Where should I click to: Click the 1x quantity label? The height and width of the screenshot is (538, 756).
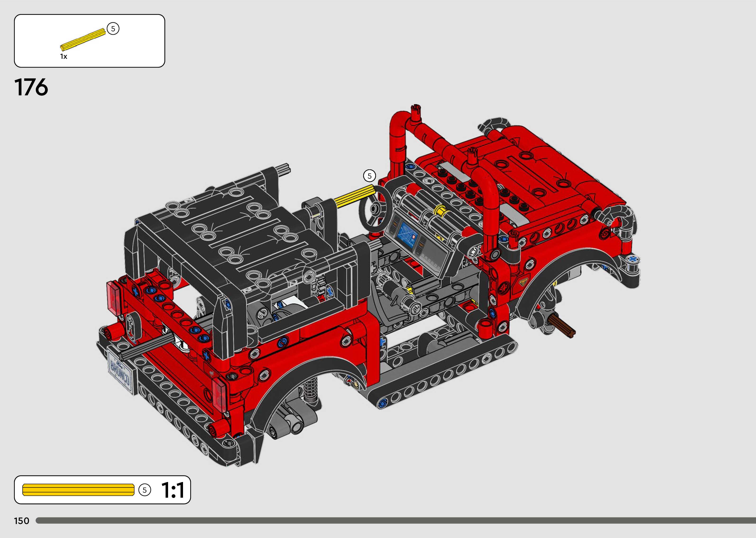point(64,57)
